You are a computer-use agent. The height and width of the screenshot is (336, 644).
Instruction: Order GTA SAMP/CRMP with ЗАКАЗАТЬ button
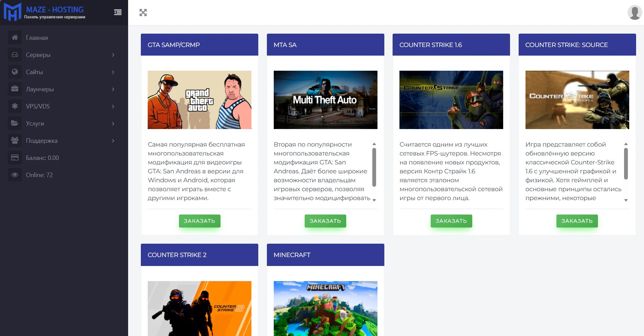pos(200,221)
